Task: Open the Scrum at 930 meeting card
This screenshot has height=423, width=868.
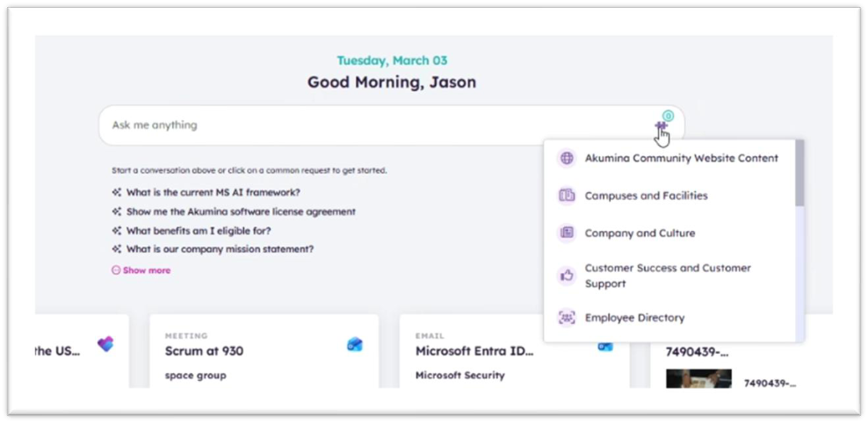Action: click(x=264, y=351)
